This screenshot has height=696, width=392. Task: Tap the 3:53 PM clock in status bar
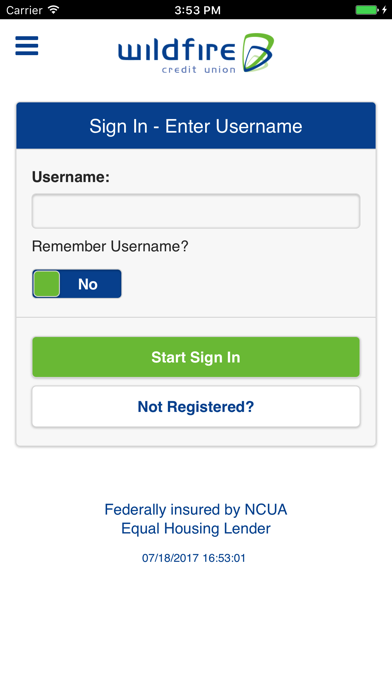pos(197,10)
